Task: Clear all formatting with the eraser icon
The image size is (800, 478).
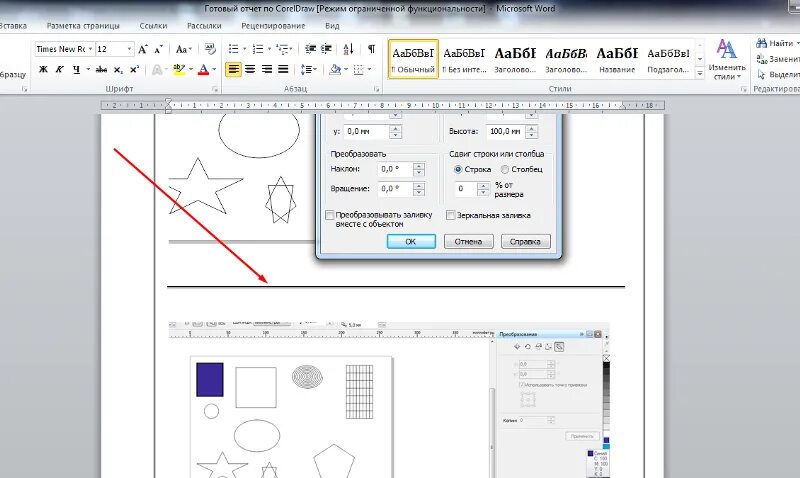Action: pyautogui.click(x=210, y=49)
